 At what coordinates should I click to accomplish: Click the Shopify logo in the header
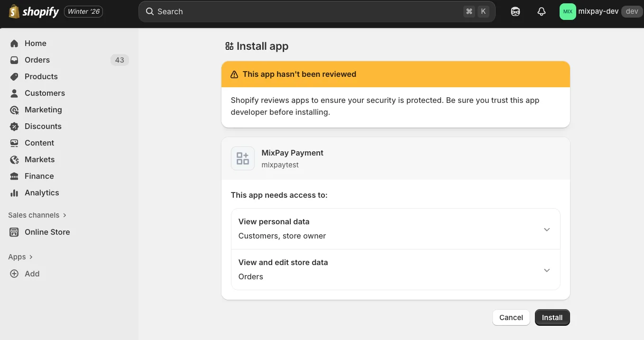point(34,11)
